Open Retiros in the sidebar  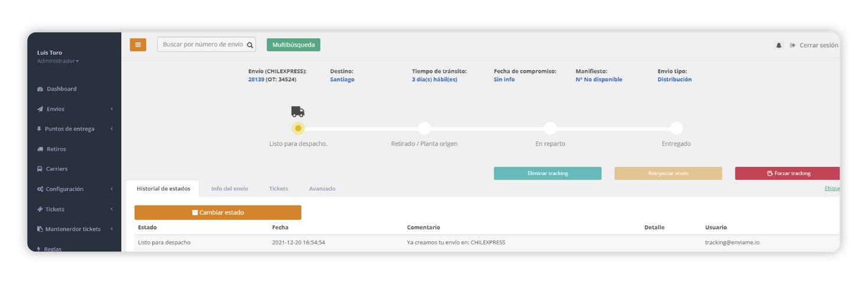56,149
